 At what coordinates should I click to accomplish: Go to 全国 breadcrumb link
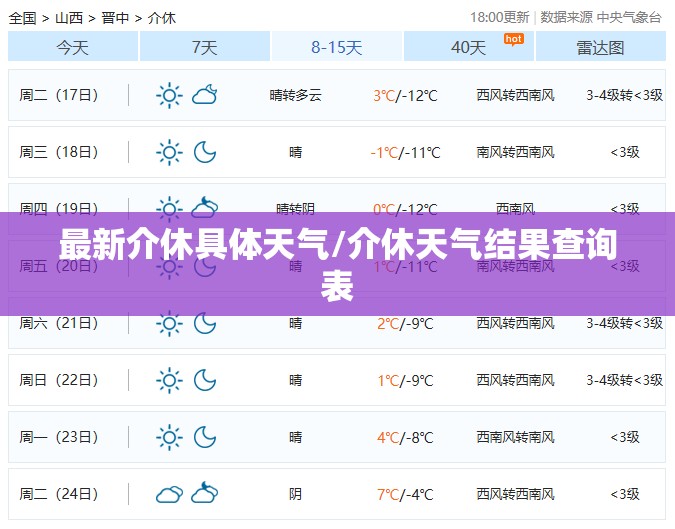tap(22, 18)
